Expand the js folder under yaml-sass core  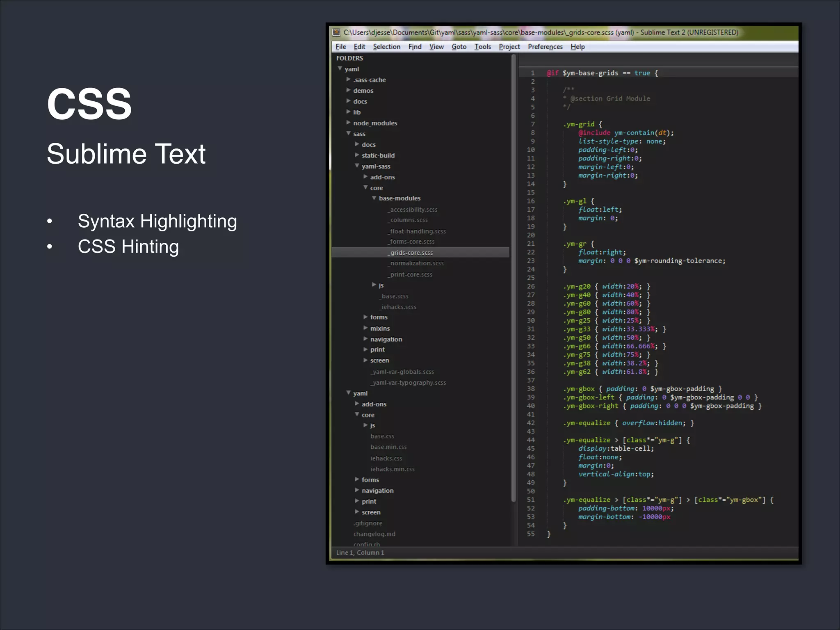tap(374, 284)
